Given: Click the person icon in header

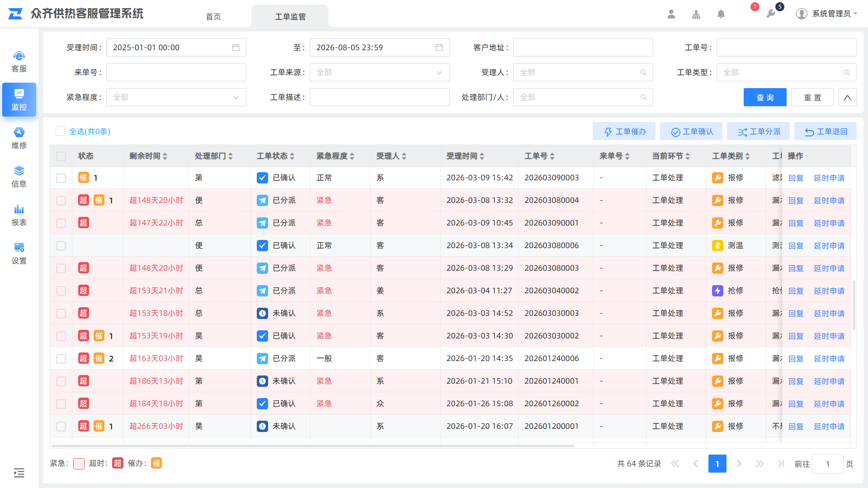Looking at the screenshot, I should 671,14.
